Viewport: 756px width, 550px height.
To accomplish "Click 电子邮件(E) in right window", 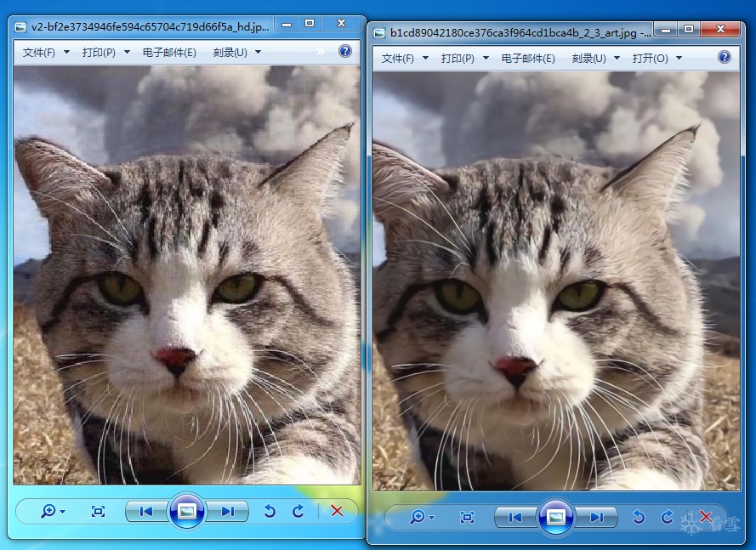I will coord(528,59).
